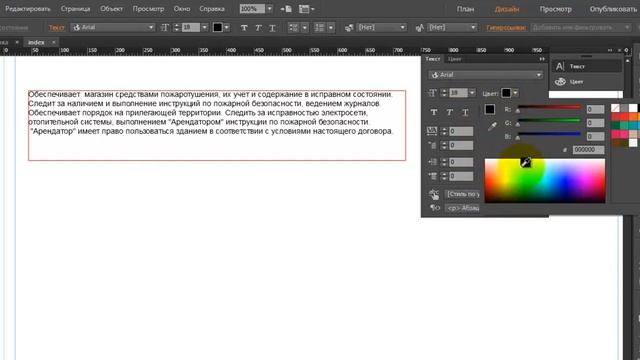Click the character style icon in Text panel
The width and height of the screenshot is (640, 360).
pyautogui.click(x=434, y=194)
